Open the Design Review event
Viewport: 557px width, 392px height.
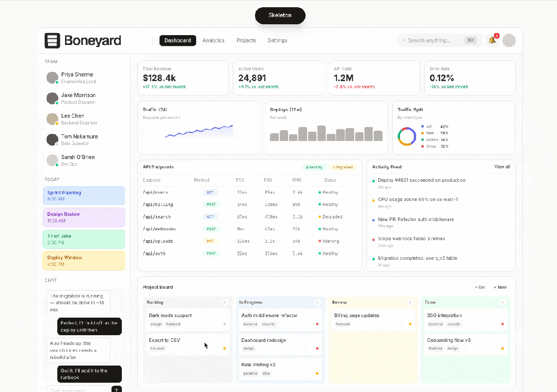tap(84, 217)
